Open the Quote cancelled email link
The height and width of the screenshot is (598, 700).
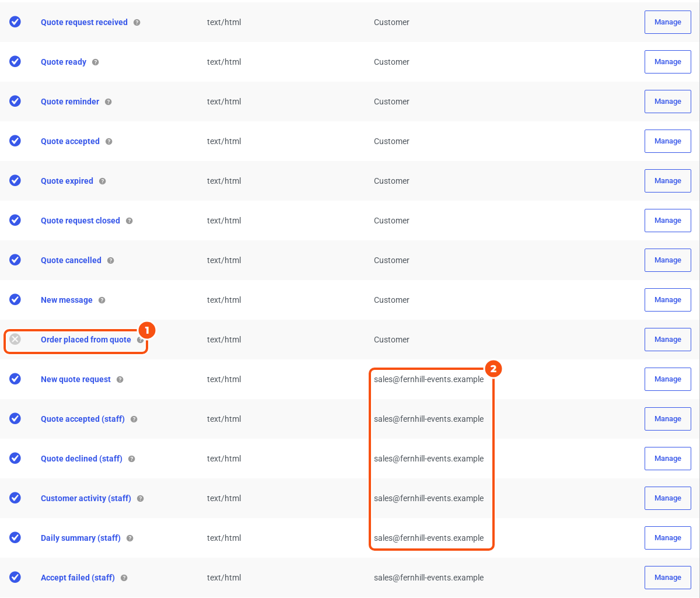click(x=71, y=260)
